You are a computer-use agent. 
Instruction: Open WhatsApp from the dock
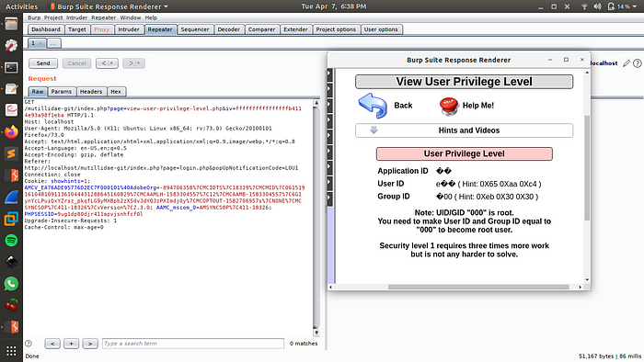click(x=11, y=284)
